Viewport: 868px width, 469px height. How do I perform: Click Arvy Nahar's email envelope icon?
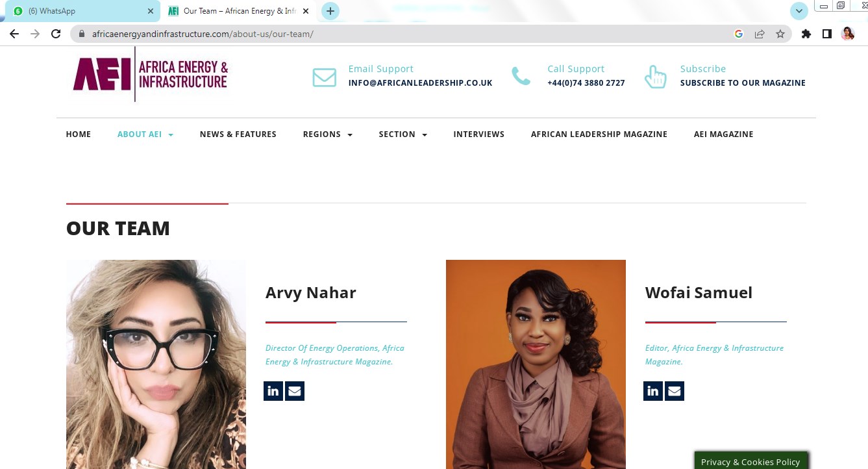(295, 391)
